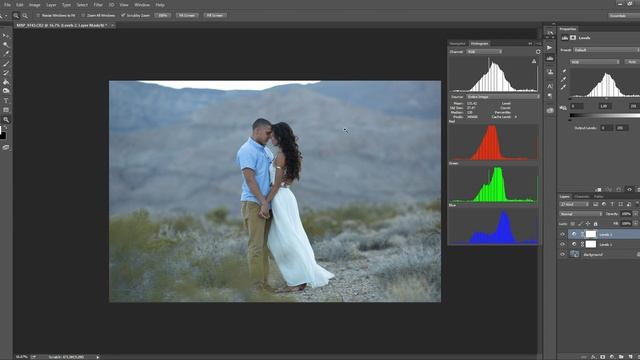Select the Brush tool
Screen dimensions: 640x360
pyautogui.click(x=6, y=64)
